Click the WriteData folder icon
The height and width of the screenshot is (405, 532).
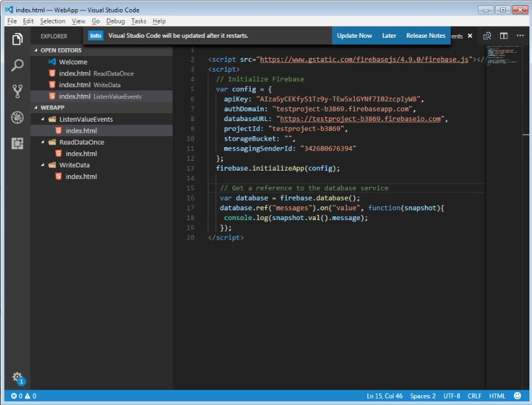(x=52, y=165)
